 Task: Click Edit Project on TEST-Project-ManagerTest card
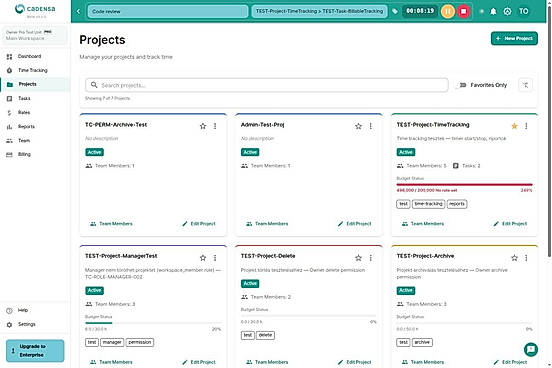[199, 362]
